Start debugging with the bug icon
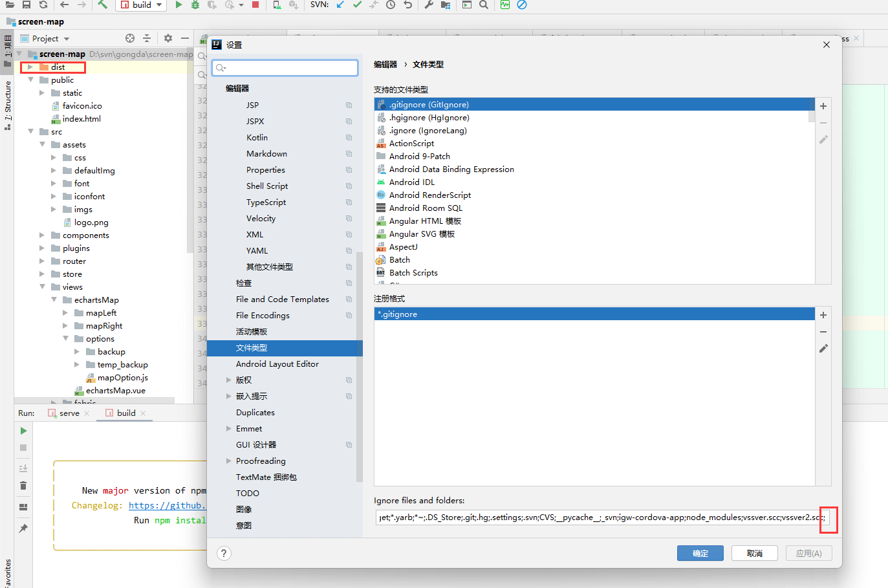 [195, 5]
